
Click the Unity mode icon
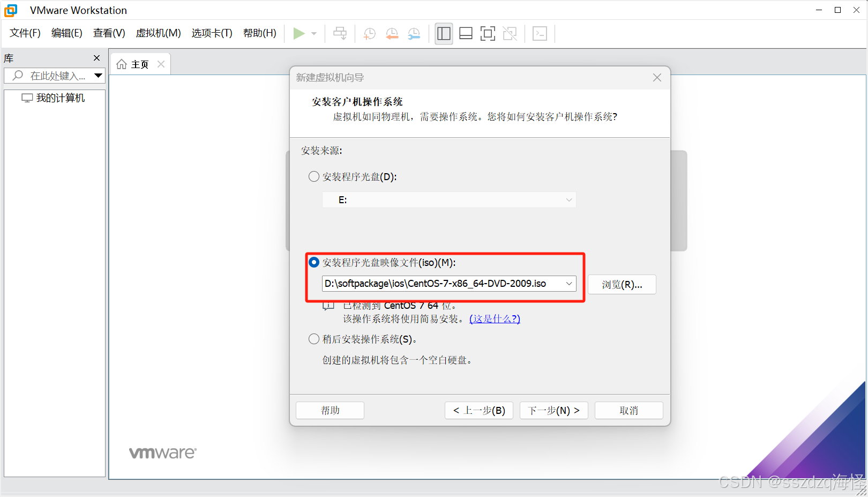(510, 34)
